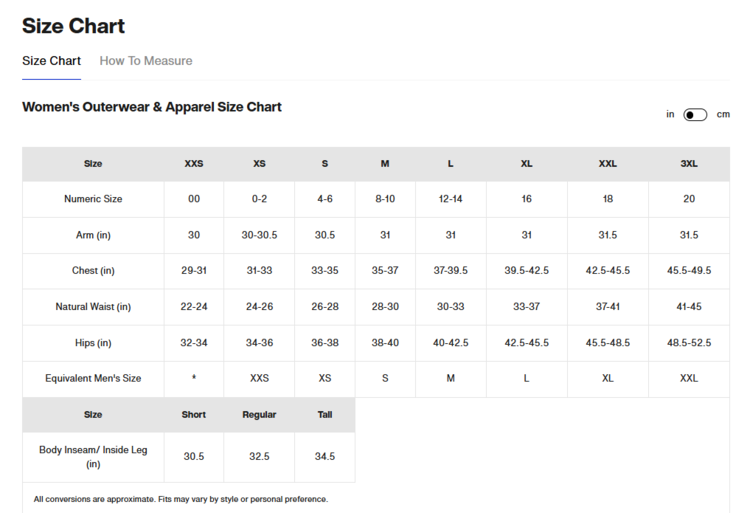This screenshot has width=750, height=513.
Task: Click the Short inseam column header
Action: coord(194,415)
